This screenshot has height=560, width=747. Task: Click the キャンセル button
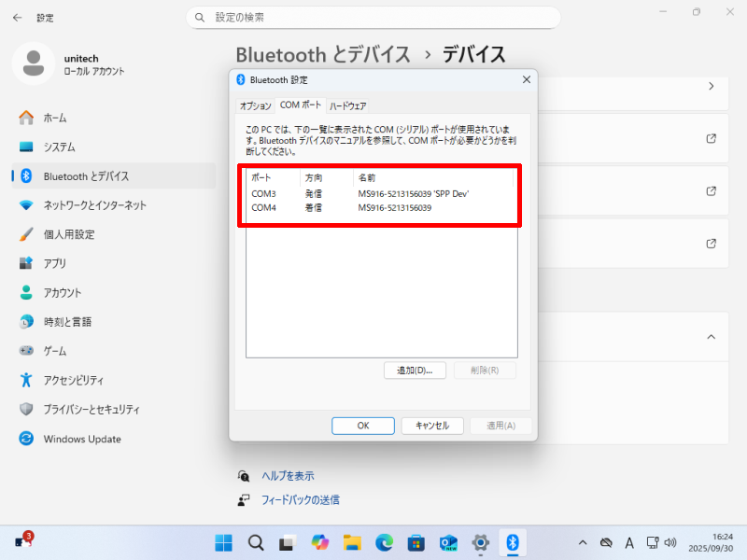(432, 426)
